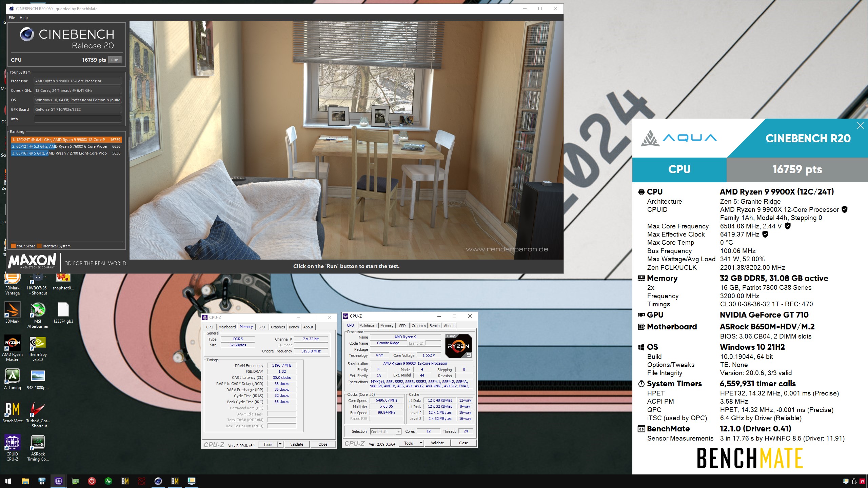Click the GFX Board field in Cinebench
The height and width of the screenshot is (488, 868).
(x=78, y=109)
